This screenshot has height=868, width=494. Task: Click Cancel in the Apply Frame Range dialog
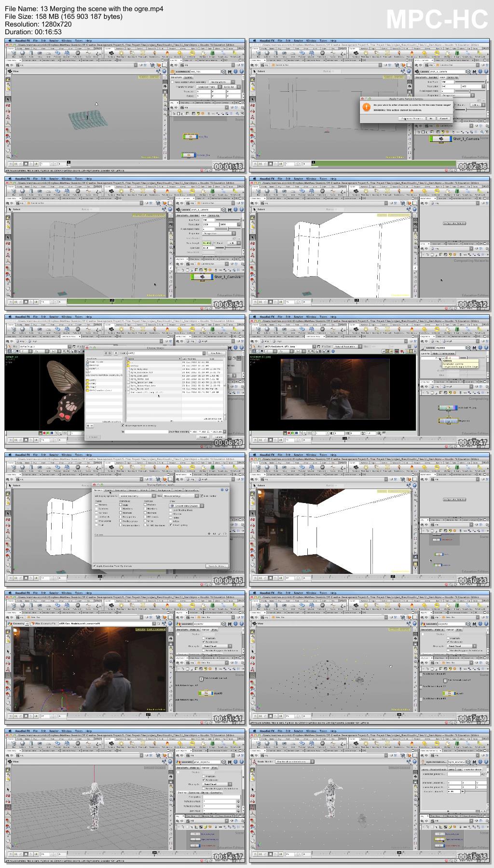click(x=444, y=118)
